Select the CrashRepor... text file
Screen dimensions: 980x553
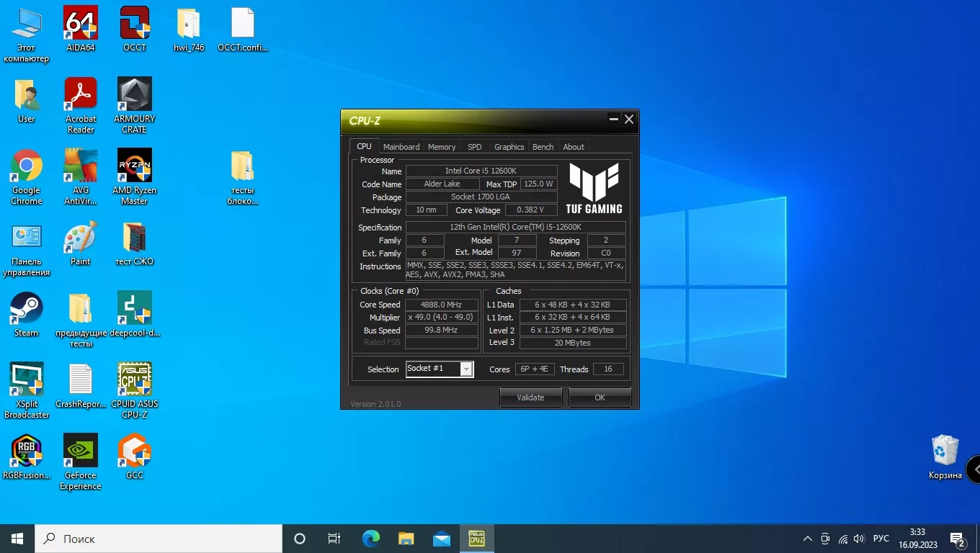tap(81, 386)
